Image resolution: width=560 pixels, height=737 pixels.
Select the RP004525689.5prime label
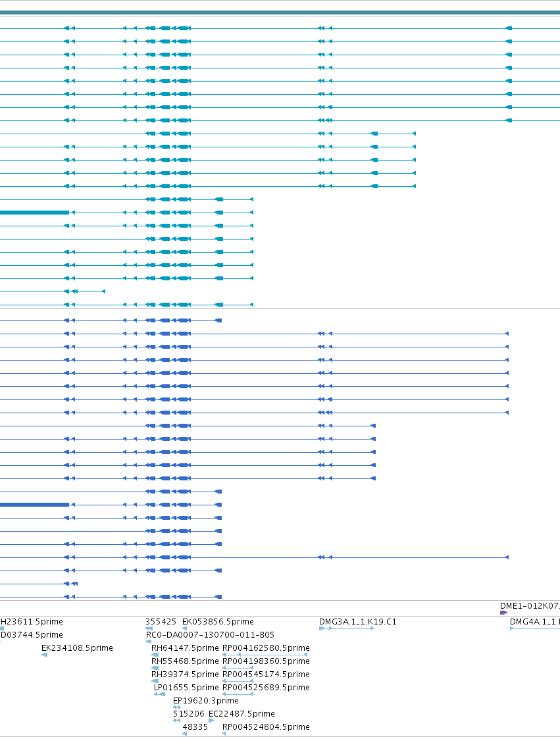tap(266, 687)
